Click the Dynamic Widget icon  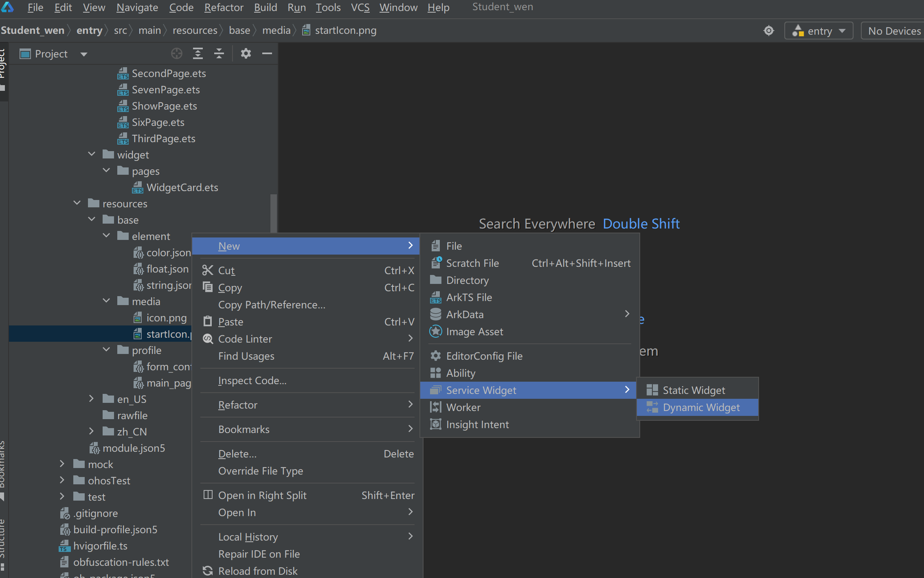tap(652, 407)
